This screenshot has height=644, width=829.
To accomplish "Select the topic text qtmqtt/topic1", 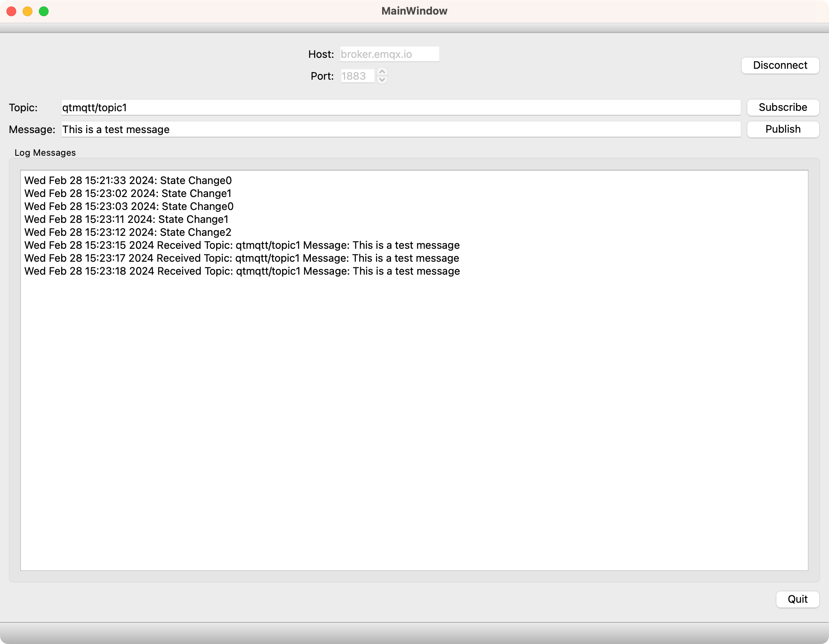I will coord(94,108).
